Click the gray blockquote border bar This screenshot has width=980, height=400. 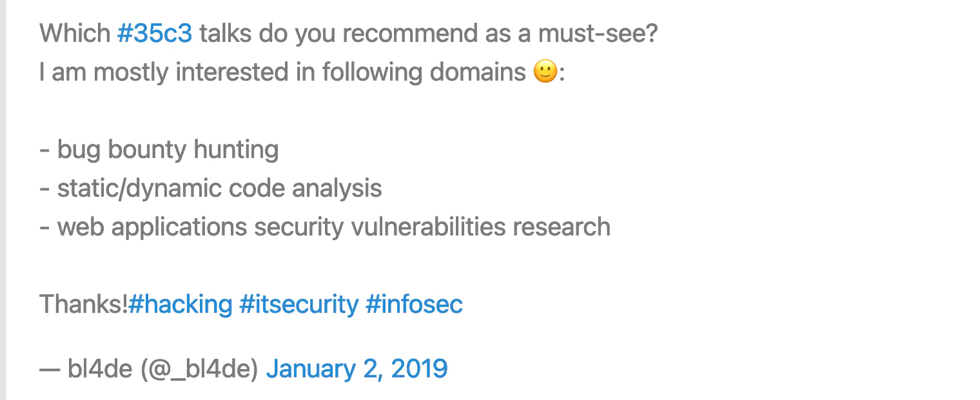click(3, 200)
